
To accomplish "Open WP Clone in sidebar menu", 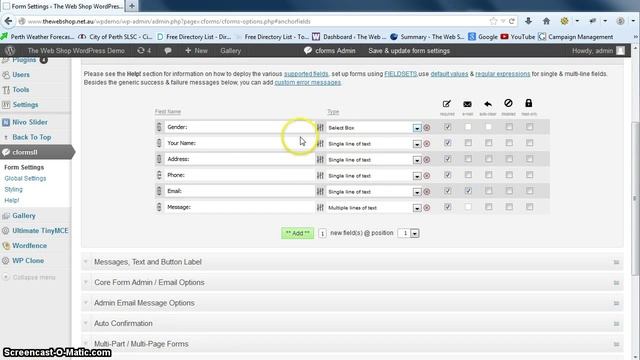I will [28, 260].
